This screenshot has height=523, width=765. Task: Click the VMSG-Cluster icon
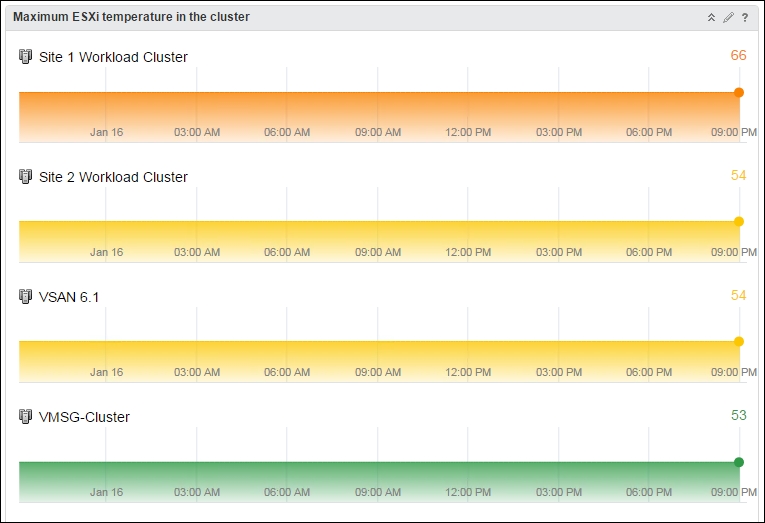pos(25,417)
